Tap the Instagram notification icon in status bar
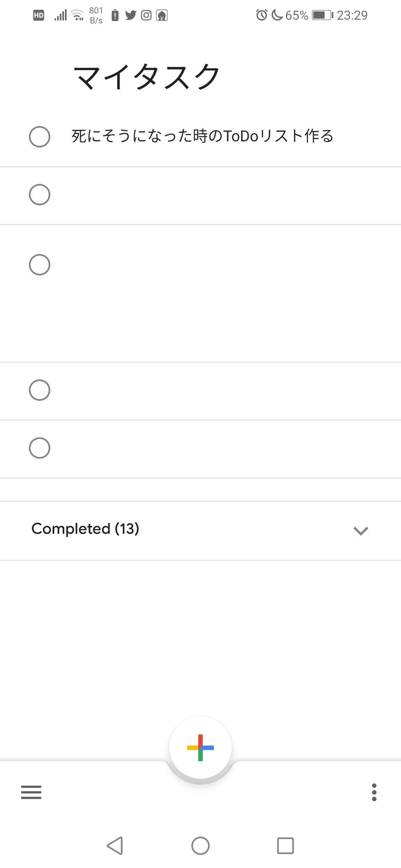 pos(146,15)
